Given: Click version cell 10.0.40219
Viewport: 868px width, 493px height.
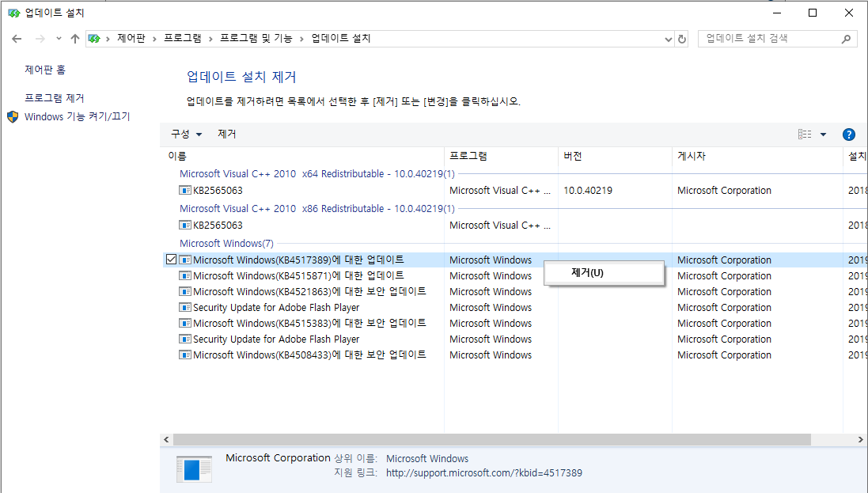Looking at the screenshot, I should 588,191.
